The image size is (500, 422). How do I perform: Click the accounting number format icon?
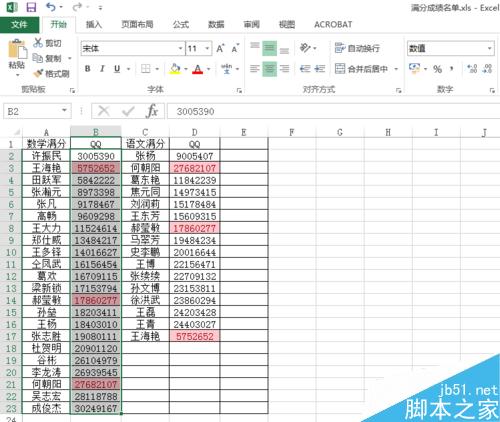pos(414,68)
